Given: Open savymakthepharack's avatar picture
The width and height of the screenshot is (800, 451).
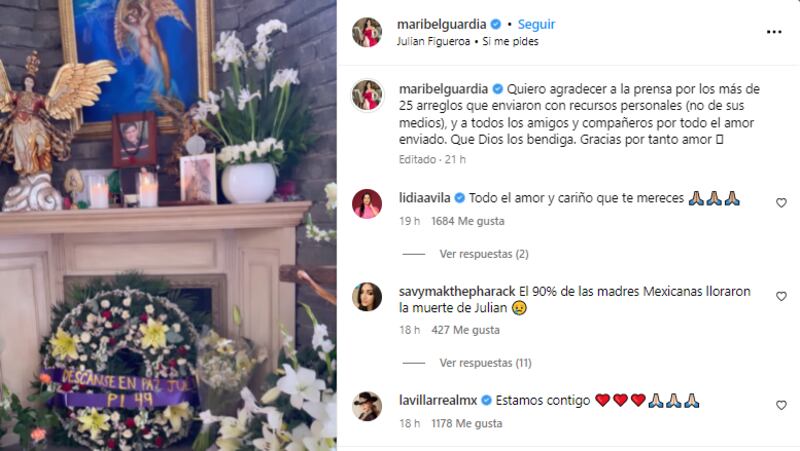Looking at the screenshot, I should pyautogui.click(x=367, y=296).
